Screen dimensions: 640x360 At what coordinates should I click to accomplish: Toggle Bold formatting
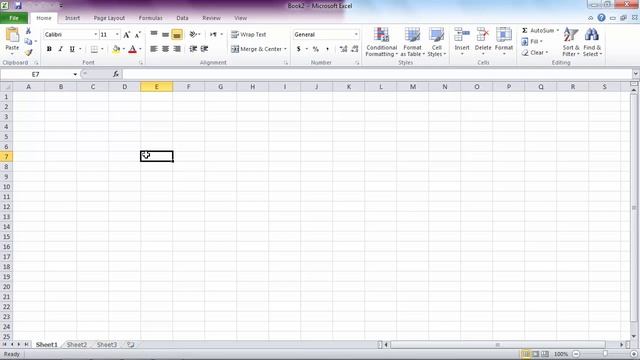pos(49,49)
